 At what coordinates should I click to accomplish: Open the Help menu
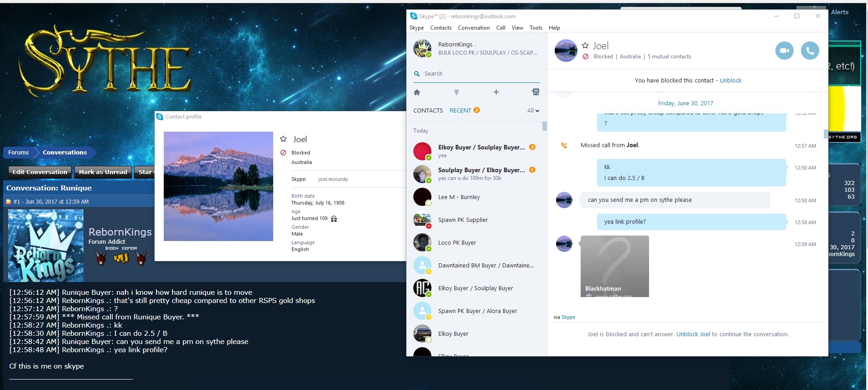554,28
